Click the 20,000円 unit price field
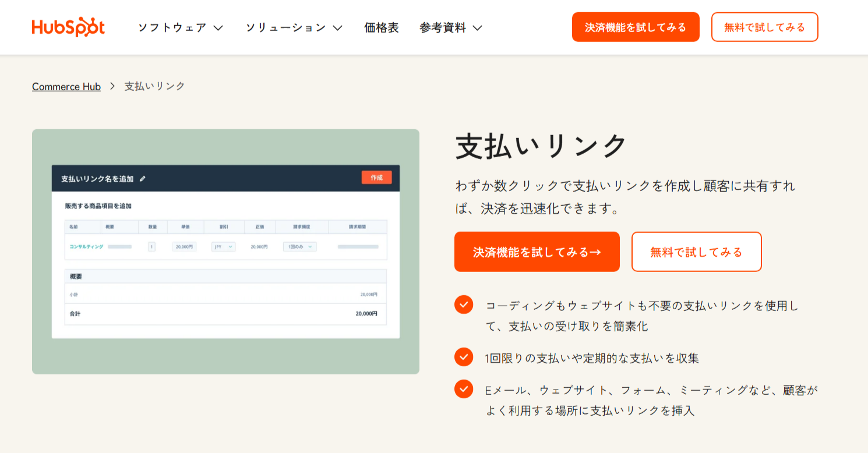868x453 pixels. coord(184,246)
